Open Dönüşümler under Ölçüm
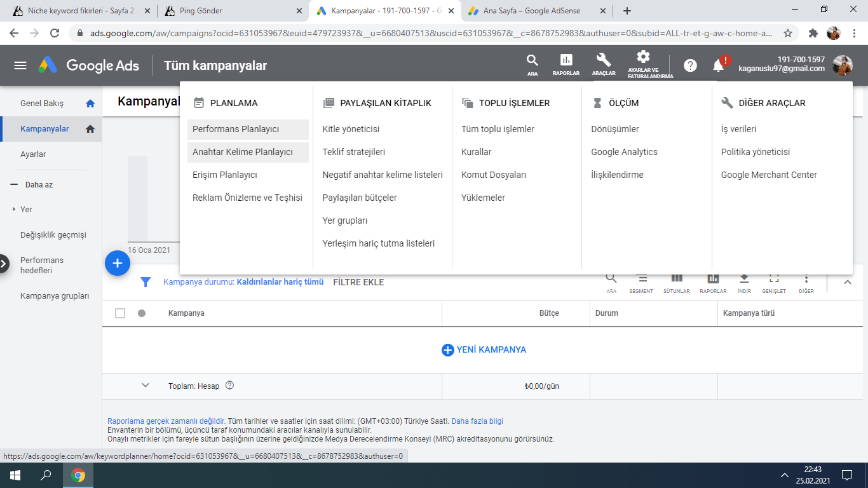The width and height of the screenshot is (868, 488). (615, 129)
